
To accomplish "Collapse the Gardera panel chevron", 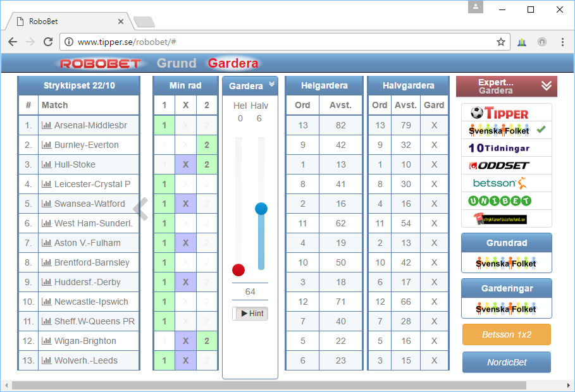I will [272, 84].
